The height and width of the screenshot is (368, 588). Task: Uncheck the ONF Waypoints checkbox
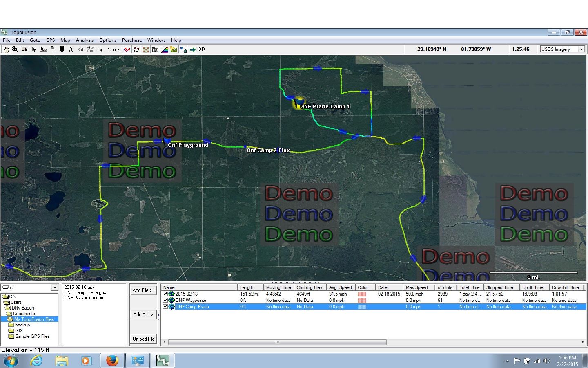point(165,300)
